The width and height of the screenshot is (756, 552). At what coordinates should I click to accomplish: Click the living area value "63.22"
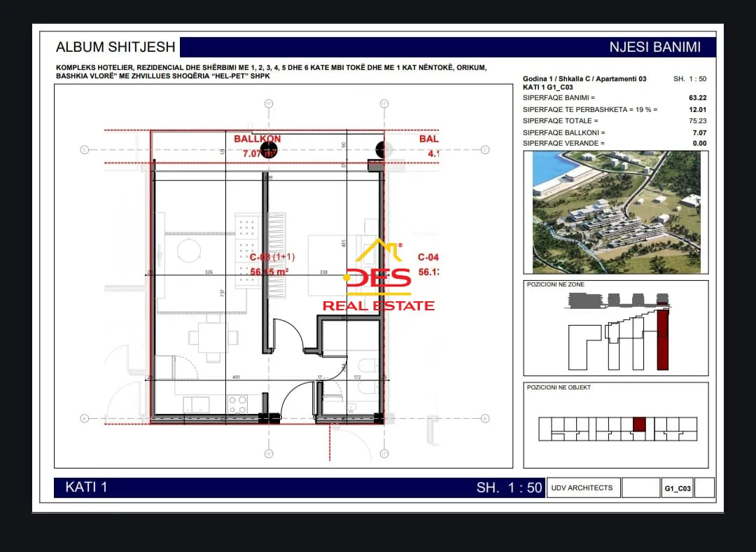698,97
